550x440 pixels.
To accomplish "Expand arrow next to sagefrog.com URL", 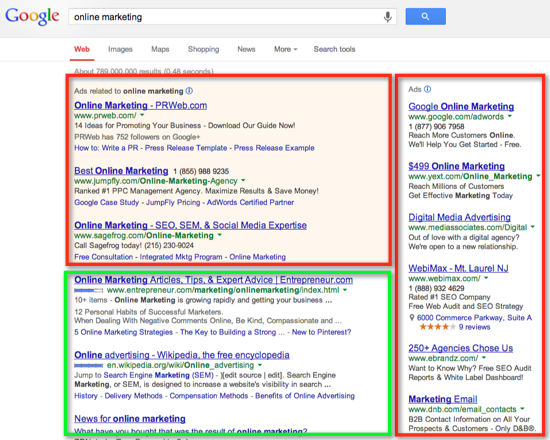I will (x=220, y=235).
